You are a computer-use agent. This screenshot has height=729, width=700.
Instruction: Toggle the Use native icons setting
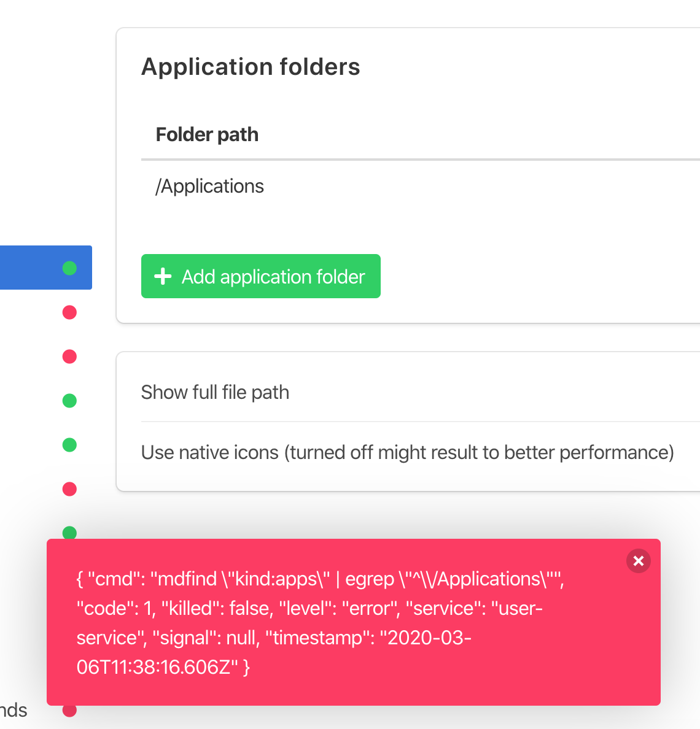pyautogui.click(x=421, y=452)
